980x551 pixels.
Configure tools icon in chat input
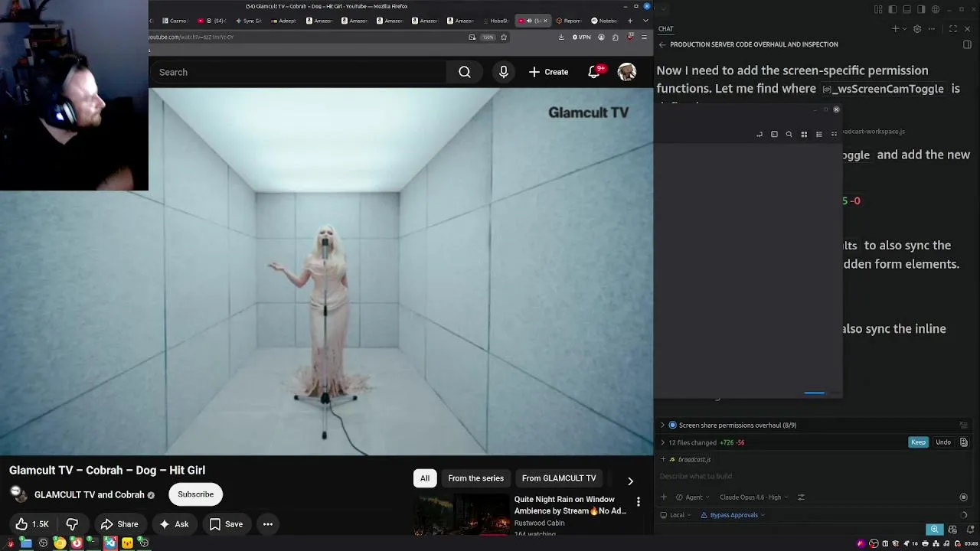click(x=801, y=497)
